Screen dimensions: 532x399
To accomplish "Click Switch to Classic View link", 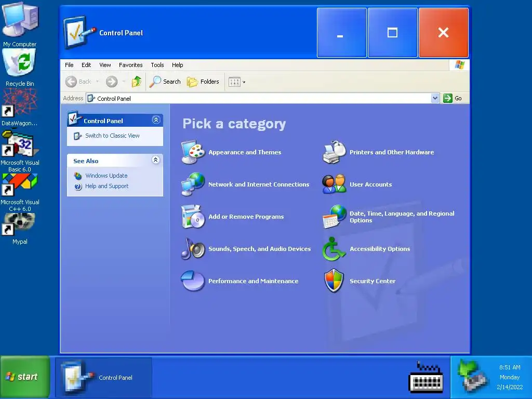I will point(112,136).
